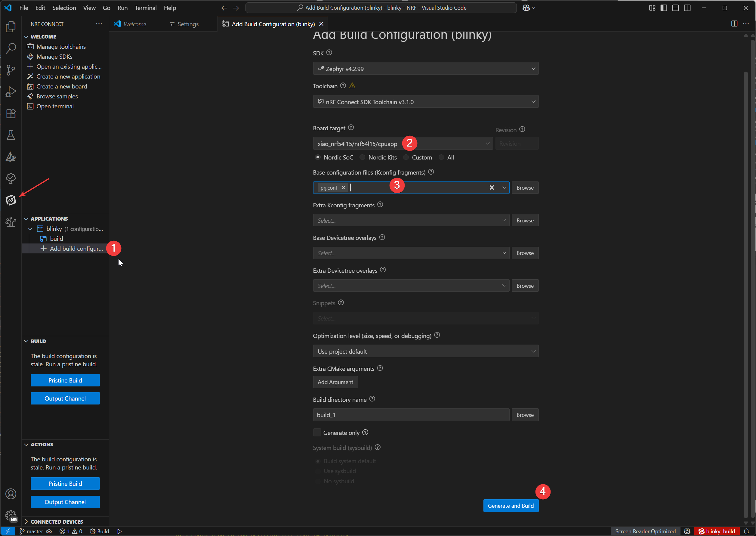Screen dimensions: 756x536
Task: Select the Nordic Kits radio button
Action: [362, 157]
